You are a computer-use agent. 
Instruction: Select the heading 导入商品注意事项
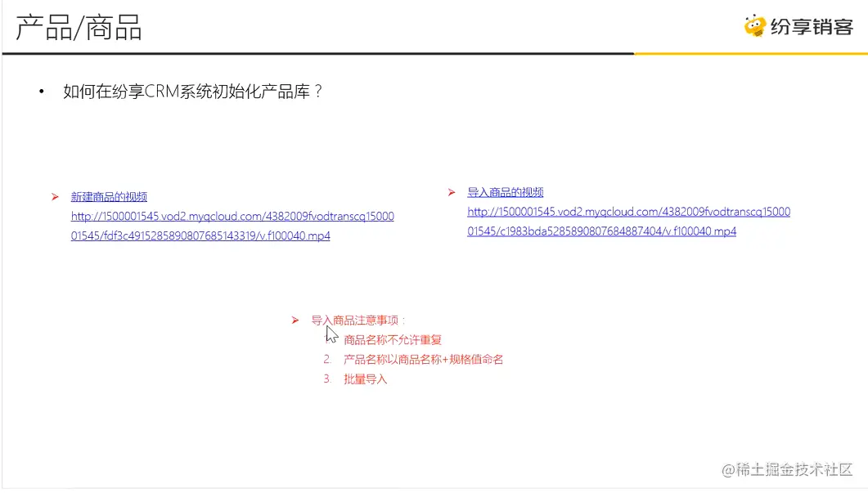[358, 320]
